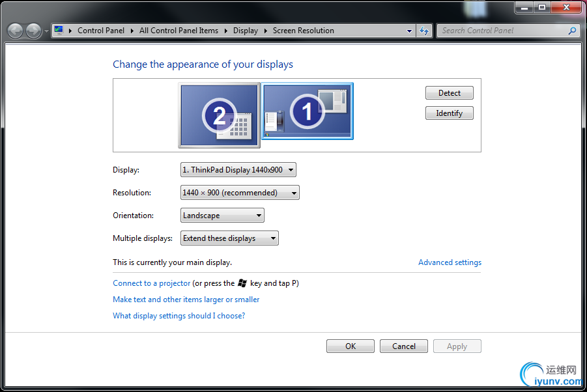Click the search magnifier icon
Screen dimensions: 587x392
[x=572, y=31]
